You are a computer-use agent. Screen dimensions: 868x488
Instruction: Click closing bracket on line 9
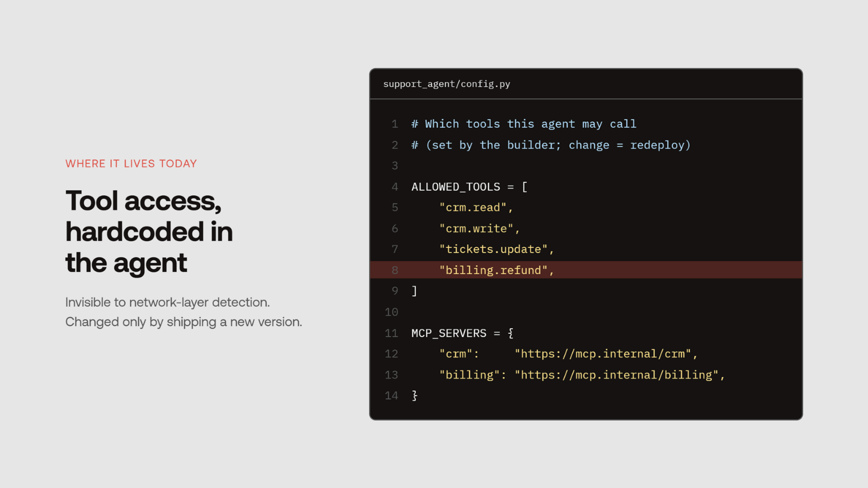tap(414, 291)
